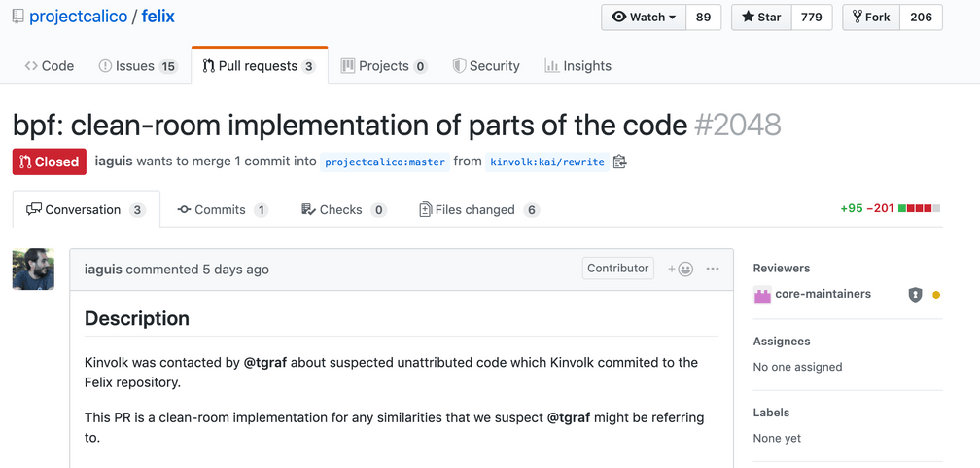Click the Labels sidebar heading
The image size is (980, 468).
pyautogui.click(x=771, y=413)
